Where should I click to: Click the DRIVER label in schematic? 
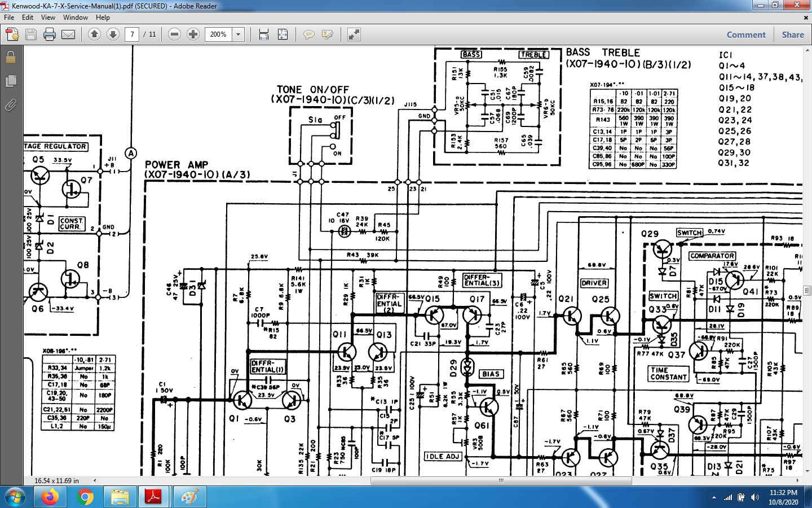point(594,283)
